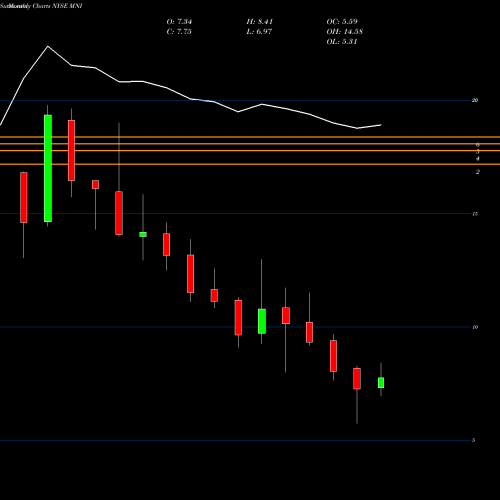Click the 'O: 7.34' open value
Screen dimensions: 500x500
179,22
